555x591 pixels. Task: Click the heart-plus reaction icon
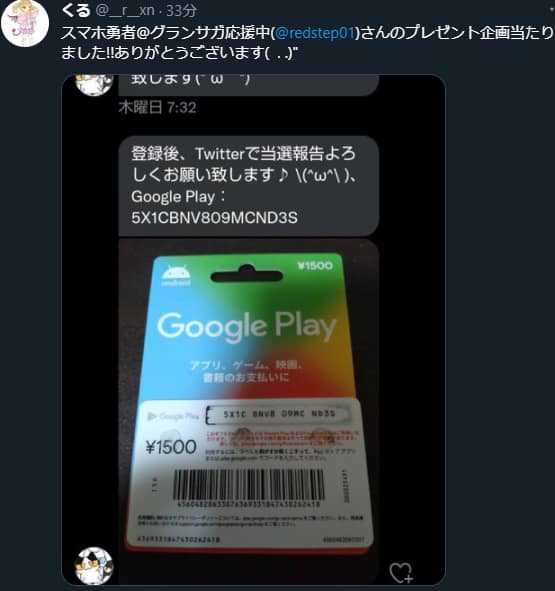coord(401,573)
